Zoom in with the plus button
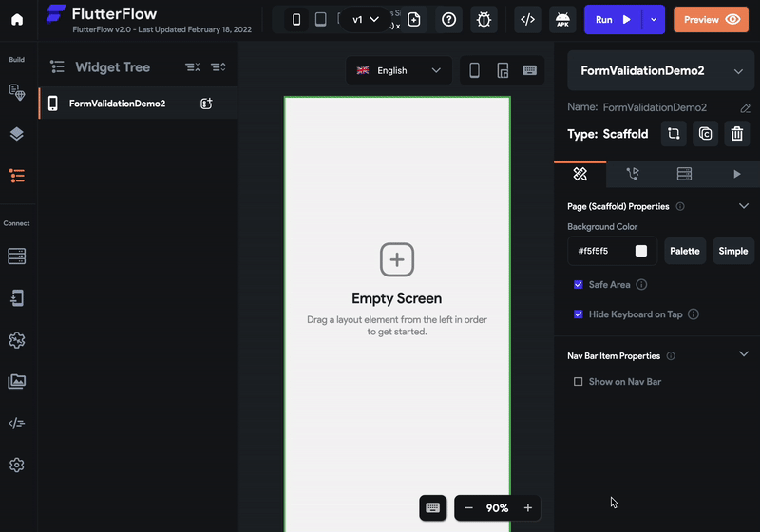Viewport: 760px width, 532px height. 528,507
